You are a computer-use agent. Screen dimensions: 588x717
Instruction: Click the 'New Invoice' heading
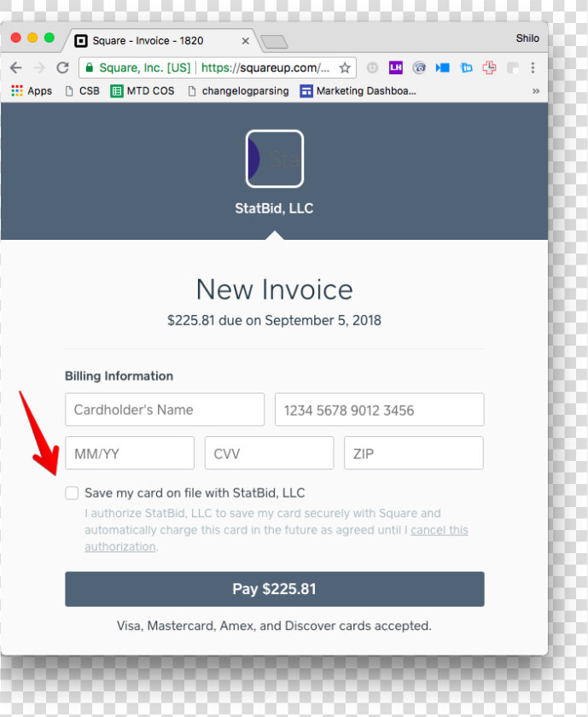click(274, 289)
